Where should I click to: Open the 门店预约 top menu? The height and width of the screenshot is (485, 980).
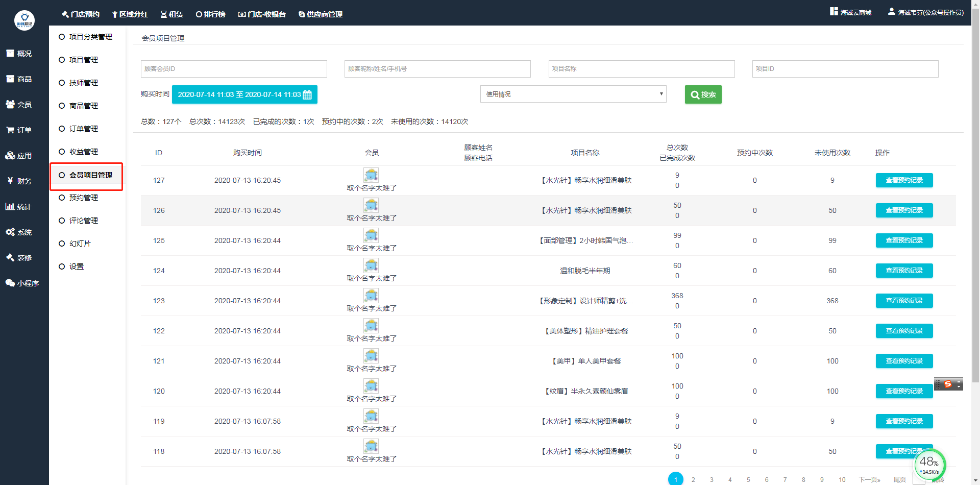pos(81,14)
